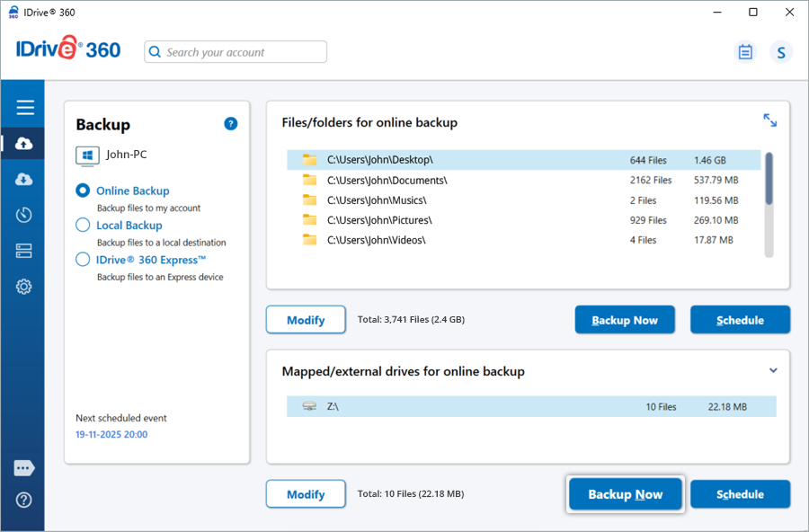
Task: Click the blue help icon beside Backup
Action: tap(231, 124)
